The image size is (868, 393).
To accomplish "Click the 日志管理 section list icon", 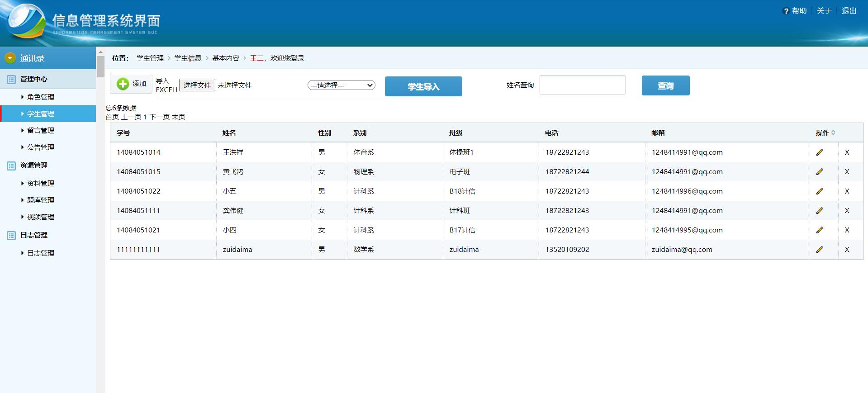I will 11,236.
